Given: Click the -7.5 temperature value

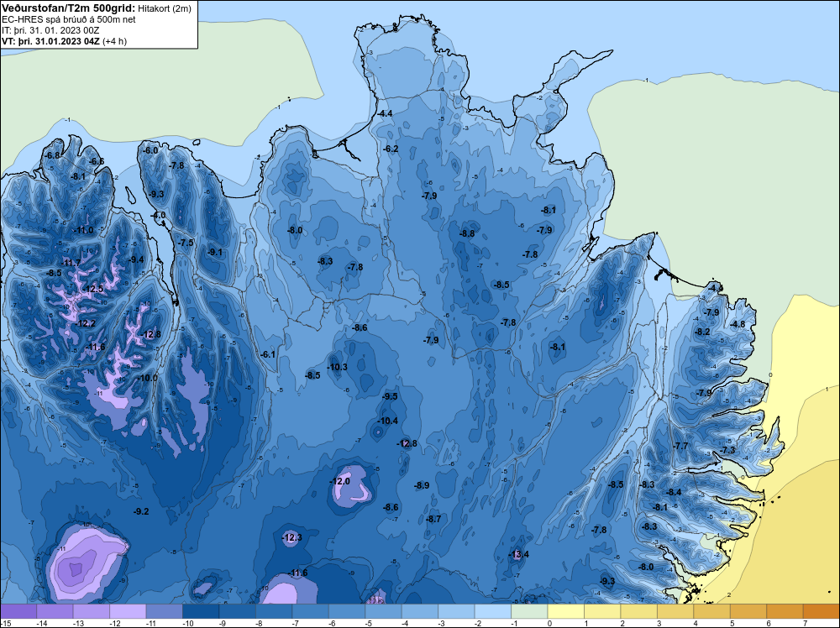Looking at the screenshot, I should coord(186,243).
